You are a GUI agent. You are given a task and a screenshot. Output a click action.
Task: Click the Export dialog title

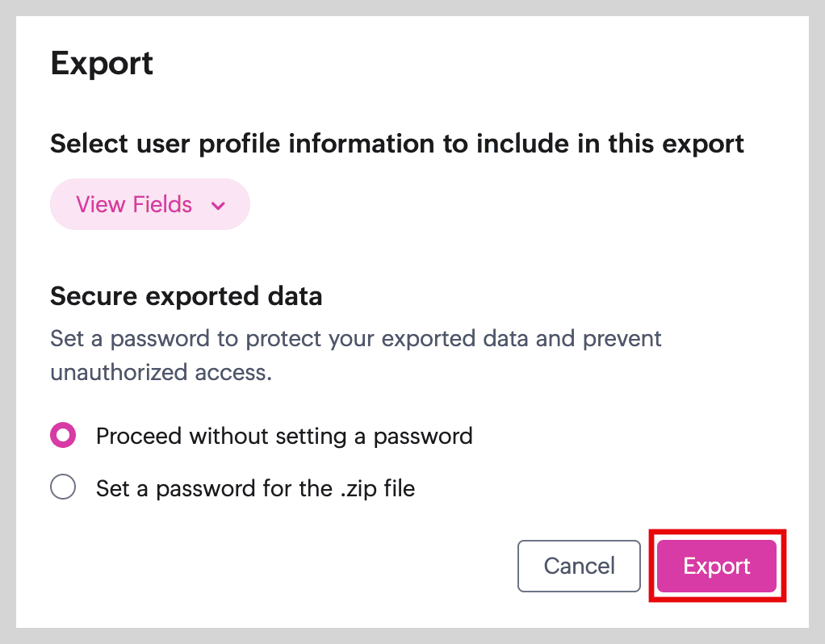click(x=102, y=63)
